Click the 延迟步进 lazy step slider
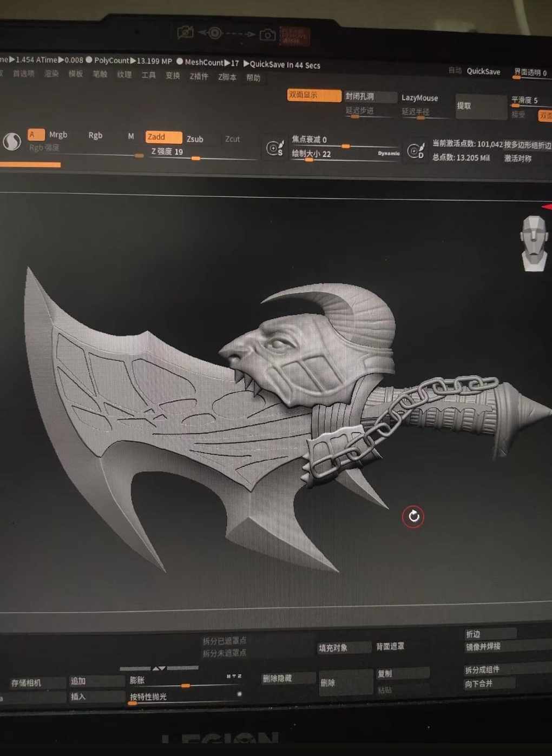 (x=370, y=111)
